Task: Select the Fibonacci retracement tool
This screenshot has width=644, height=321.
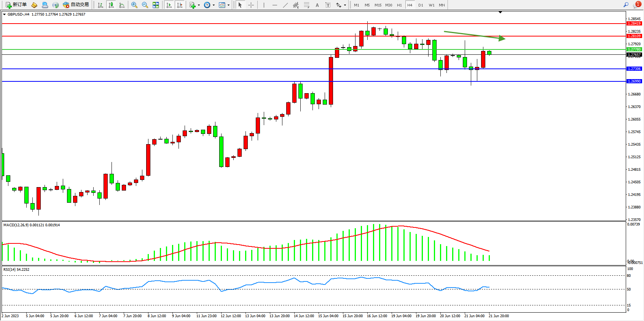Action: pos(306,5)
